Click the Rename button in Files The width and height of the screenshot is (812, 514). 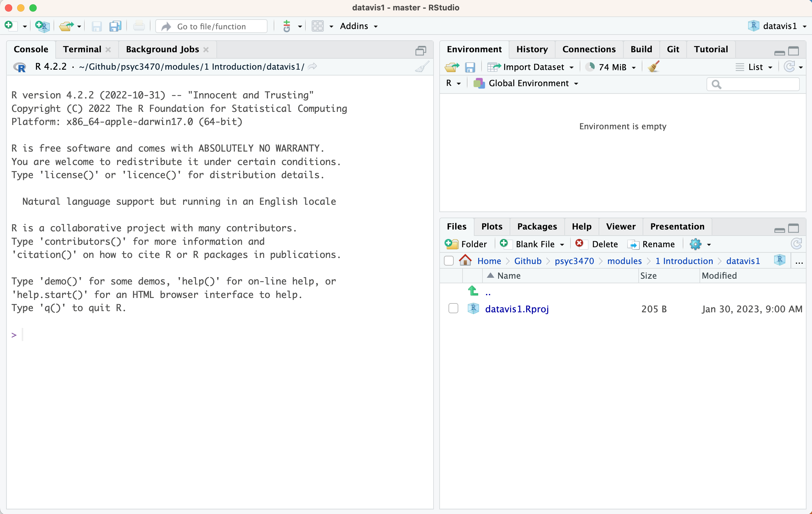click(x=651, y=244)
